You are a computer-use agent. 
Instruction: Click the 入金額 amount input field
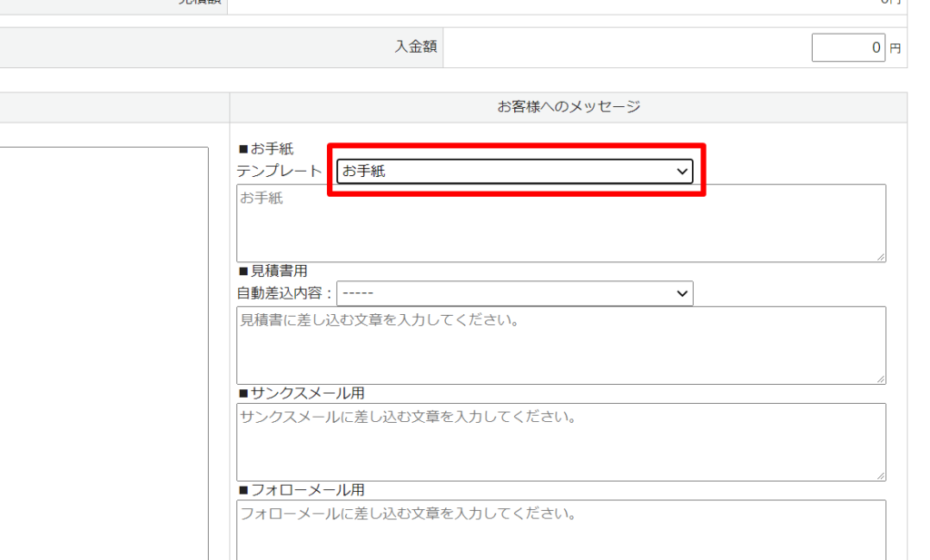coord(848,47)
